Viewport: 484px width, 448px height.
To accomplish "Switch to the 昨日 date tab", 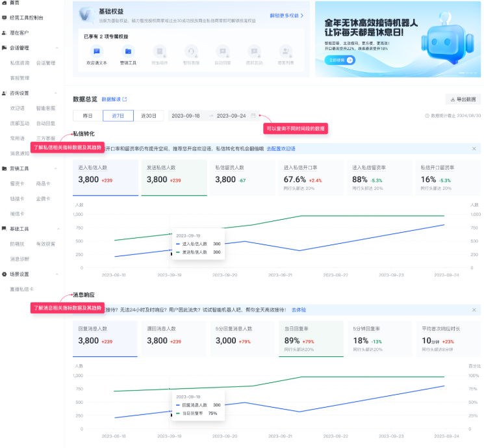I will tap(88, 116).
